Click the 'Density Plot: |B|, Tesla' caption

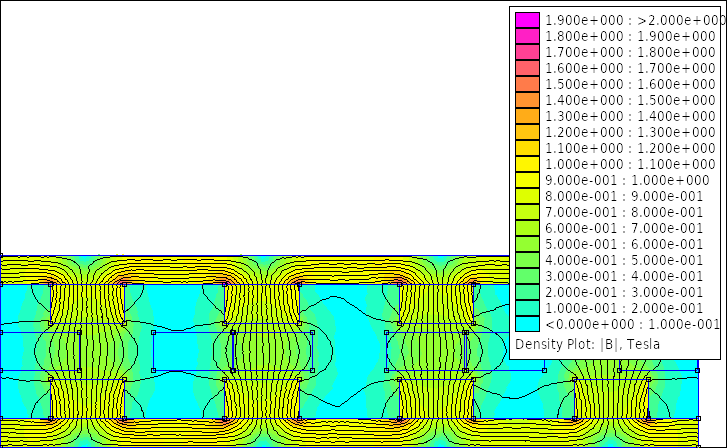[x=587, y=344]
